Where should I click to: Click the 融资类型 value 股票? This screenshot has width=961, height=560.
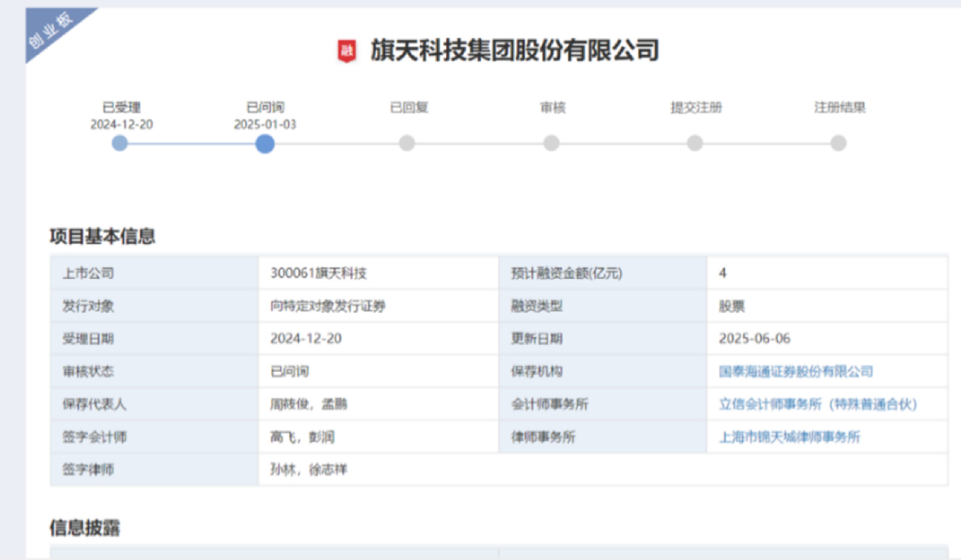[x=731, y=307]
